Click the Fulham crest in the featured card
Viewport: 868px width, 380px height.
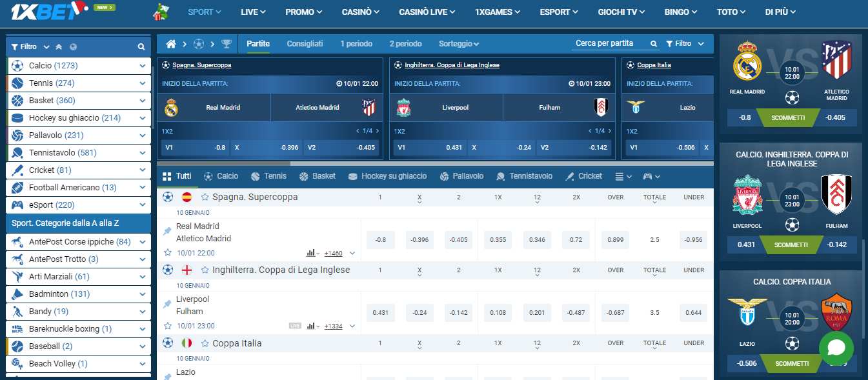(x=600, y=108)
